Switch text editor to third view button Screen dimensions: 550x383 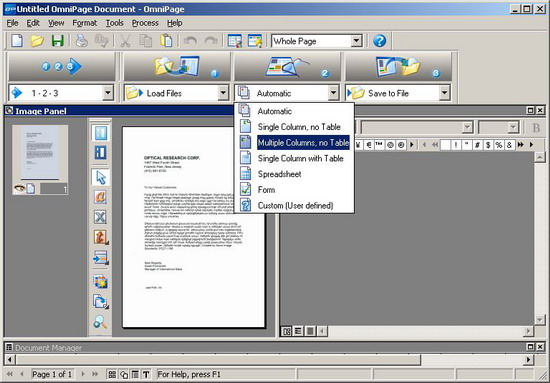[x=310, y=331]
